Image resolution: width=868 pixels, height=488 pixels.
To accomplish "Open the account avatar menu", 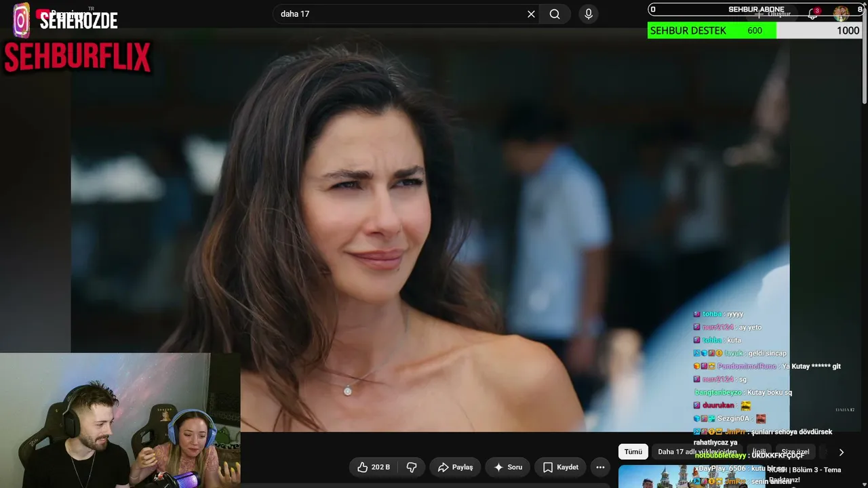I will point(841,14).
